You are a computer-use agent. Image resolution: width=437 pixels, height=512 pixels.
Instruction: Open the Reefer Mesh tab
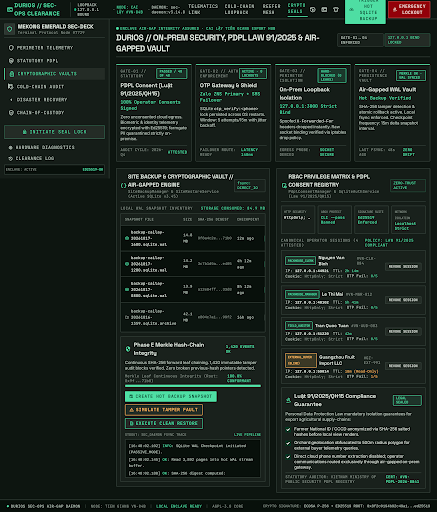tap(271, 9)
